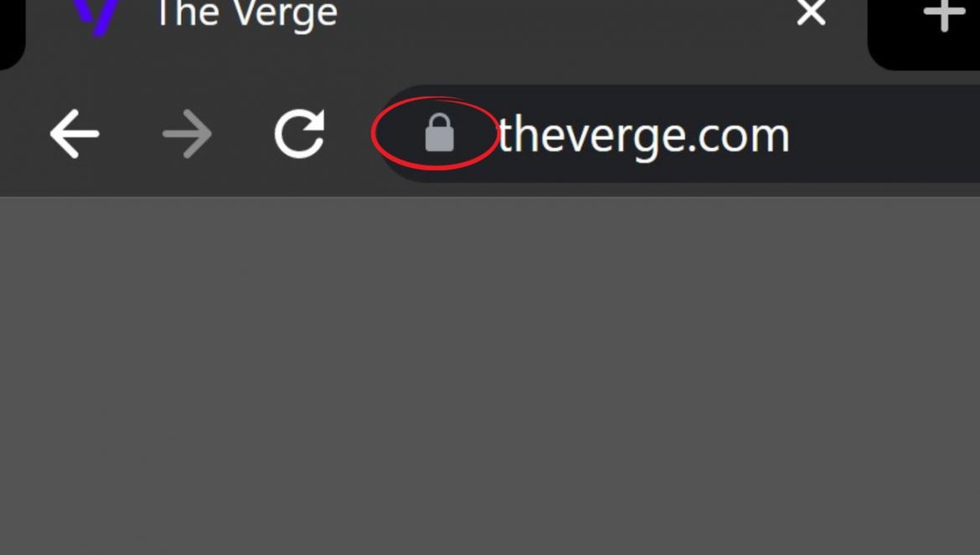Image resolution: width=980 pixels, height=555 pixels.
Task: Refresh theverge.com
Action: 300,134
